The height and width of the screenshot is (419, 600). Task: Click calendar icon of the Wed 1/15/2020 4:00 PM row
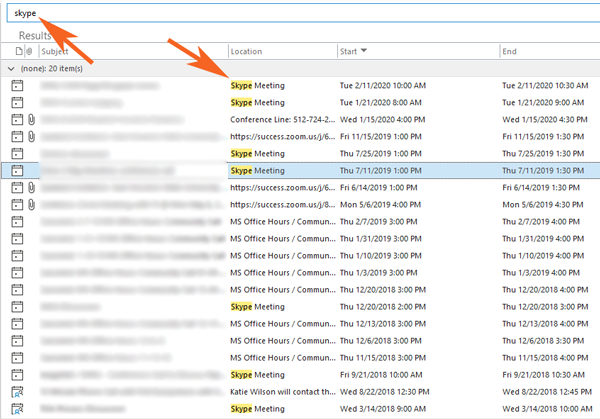point(17,120)
